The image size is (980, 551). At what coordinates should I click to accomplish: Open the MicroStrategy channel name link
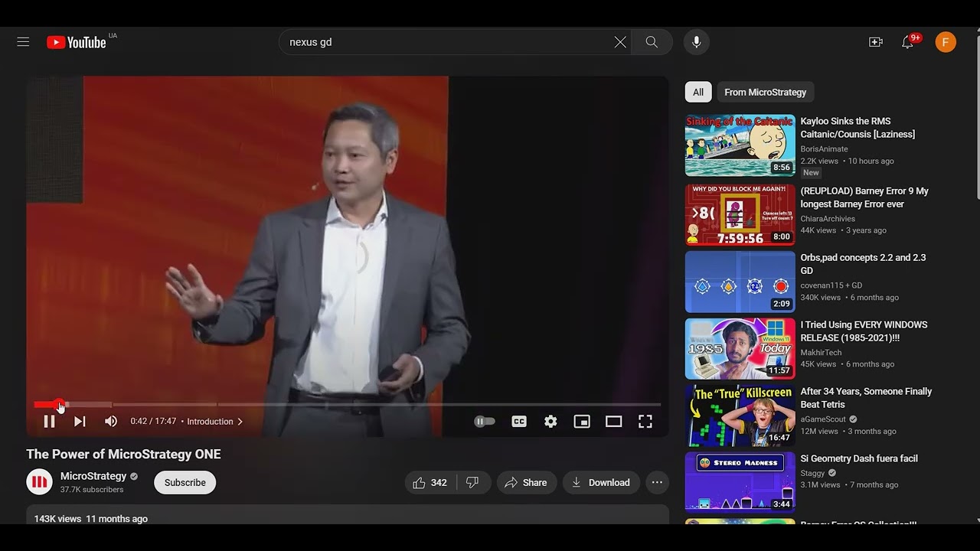point(93,476)
